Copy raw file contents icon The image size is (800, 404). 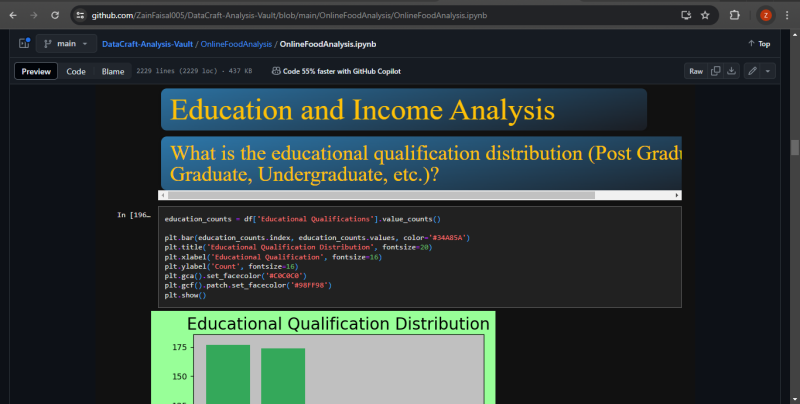point(716,71)
